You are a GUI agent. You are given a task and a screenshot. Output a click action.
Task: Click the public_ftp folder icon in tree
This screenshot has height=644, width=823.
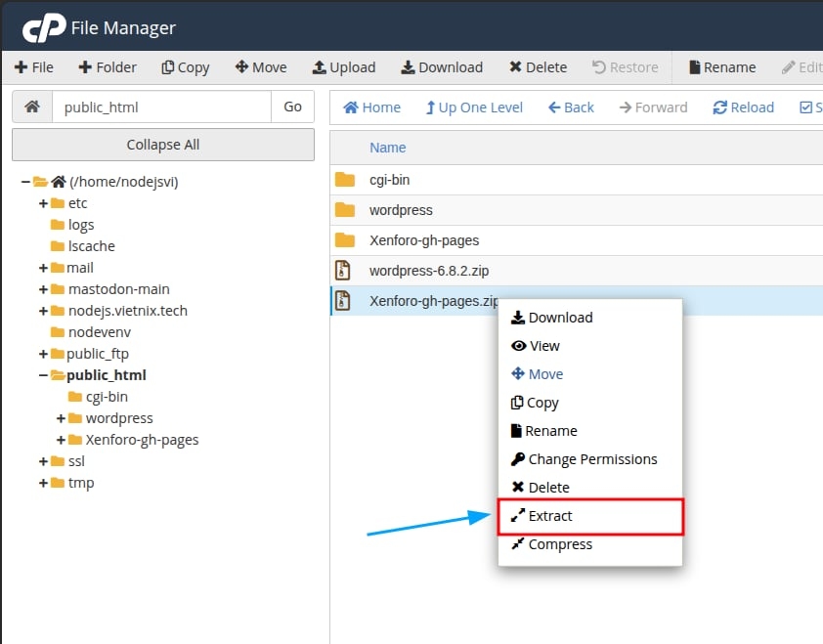coord(58,354)
